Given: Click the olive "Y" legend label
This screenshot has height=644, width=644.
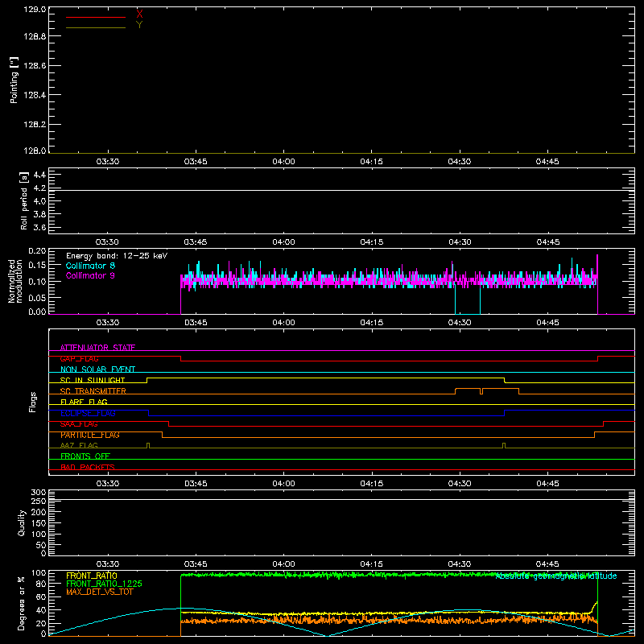Looking at the screenshot, I should point(139,25).
